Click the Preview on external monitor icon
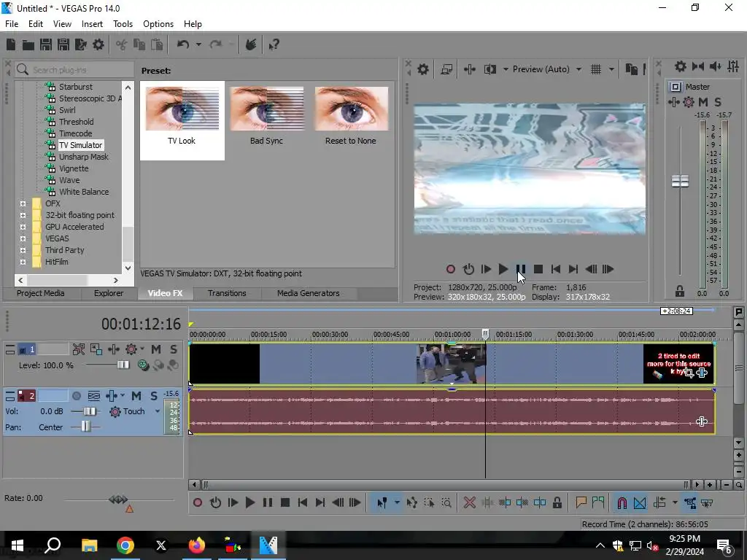The image size is (747, 560). click(x=446, y=69)
